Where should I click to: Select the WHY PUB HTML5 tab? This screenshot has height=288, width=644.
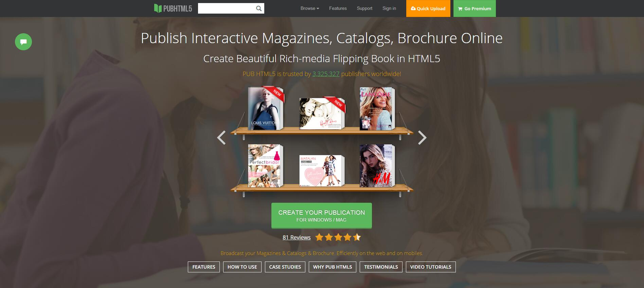coord(333,267)
